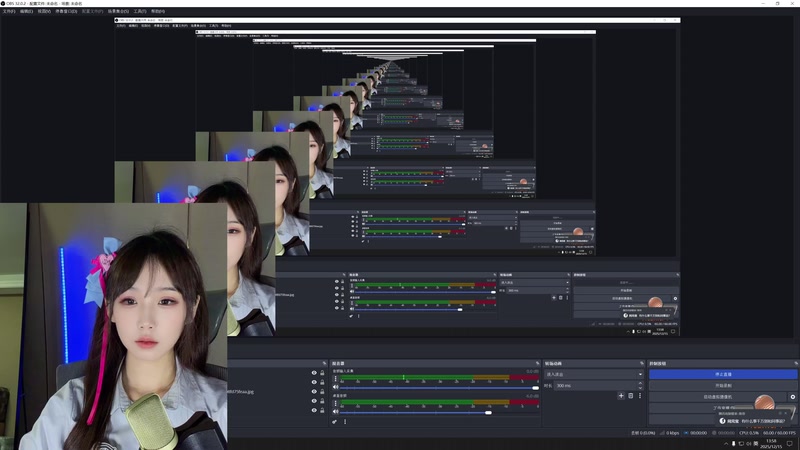
Task: Toggle visibility eye of the bottom source row
Action: click(314, 410)
